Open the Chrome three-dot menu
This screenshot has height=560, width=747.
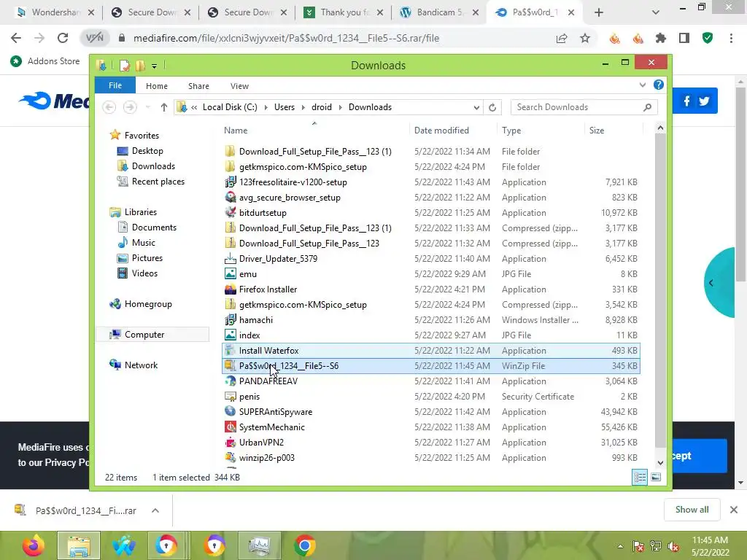point(731,38)
